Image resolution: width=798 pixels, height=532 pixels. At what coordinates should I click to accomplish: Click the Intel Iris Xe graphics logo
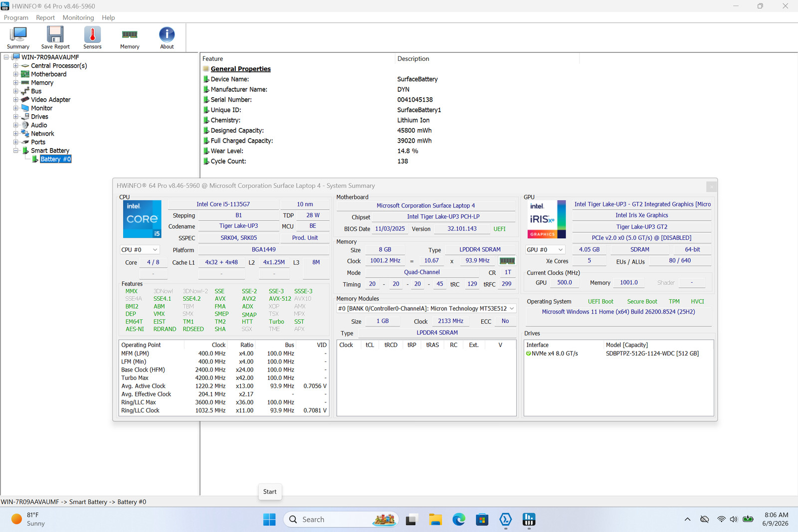coord(547,219)
